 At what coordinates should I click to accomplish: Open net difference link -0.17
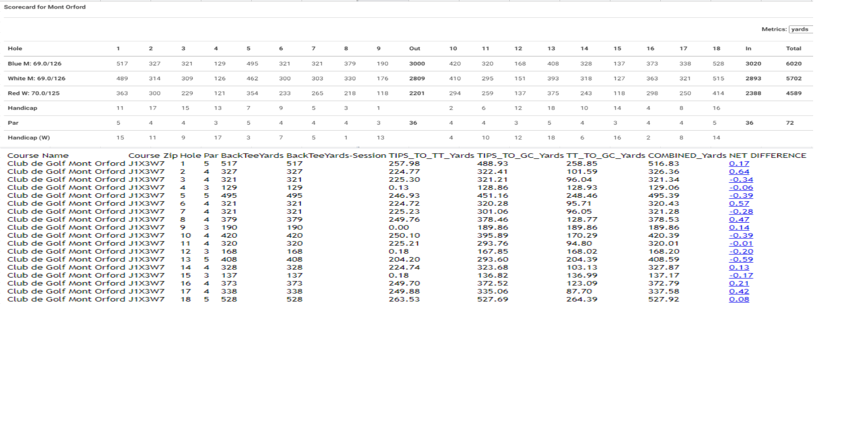click(741, 275)
